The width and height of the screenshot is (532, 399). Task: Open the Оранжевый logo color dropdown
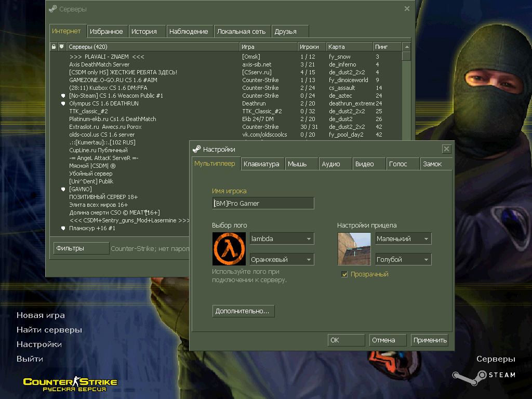(282, 260)
